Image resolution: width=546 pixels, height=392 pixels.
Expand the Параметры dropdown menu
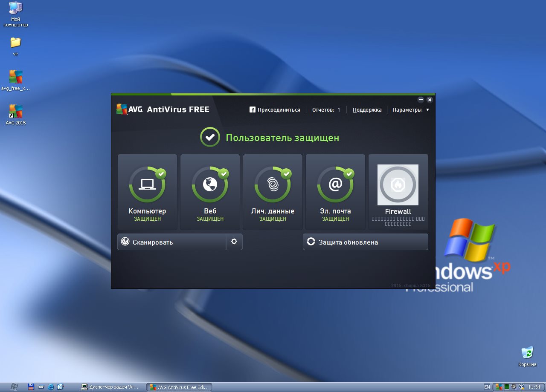[411, 110]
